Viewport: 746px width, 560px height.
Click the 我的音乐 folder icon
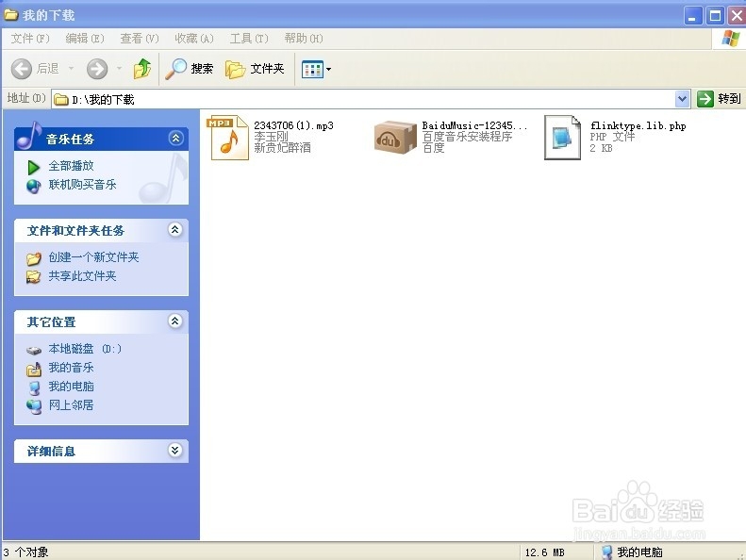pyautogui.click(x=33, y=369)
